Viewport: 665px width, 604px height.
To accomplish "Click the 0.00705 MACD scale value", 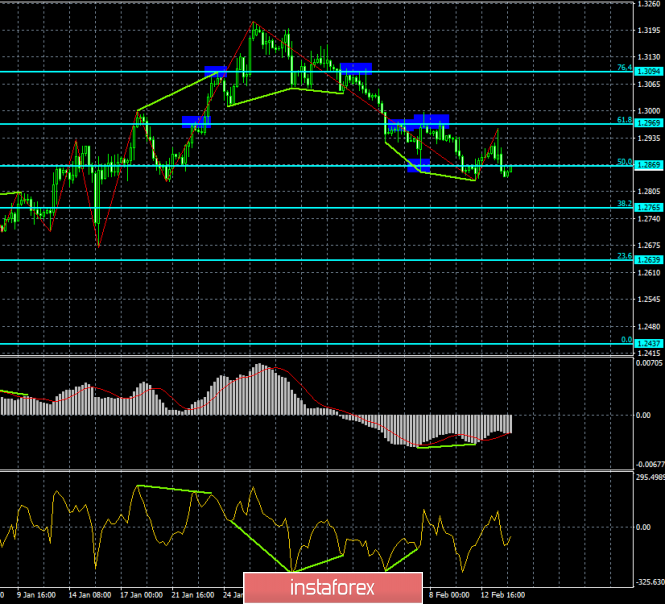I will point(647,363).
